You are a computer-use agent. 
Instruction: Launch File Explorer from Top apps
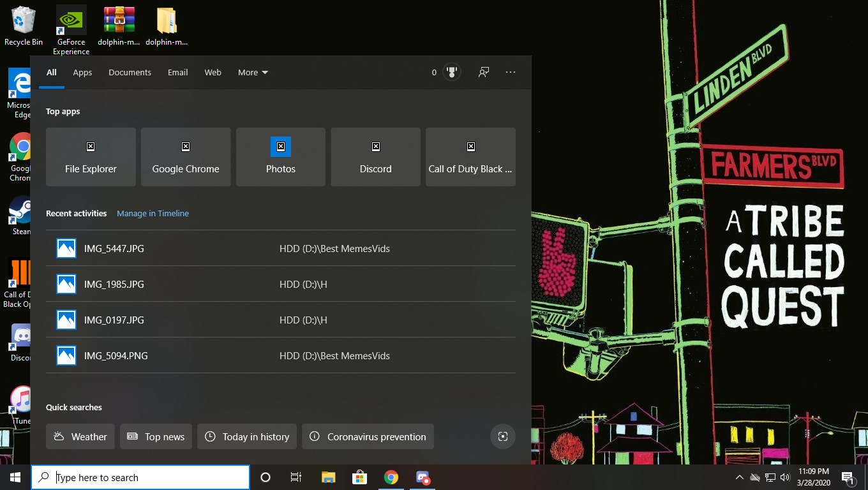pyautogui.click(x=91, y=157)
